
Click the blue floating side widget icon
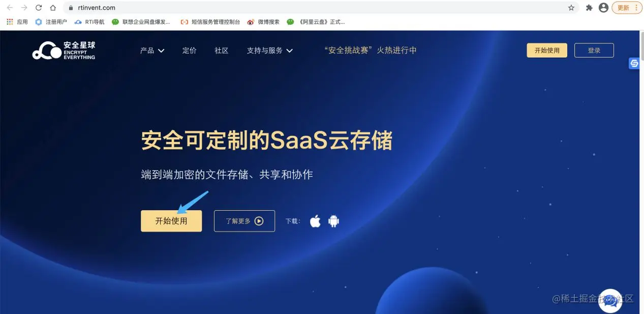pos(634,64)
